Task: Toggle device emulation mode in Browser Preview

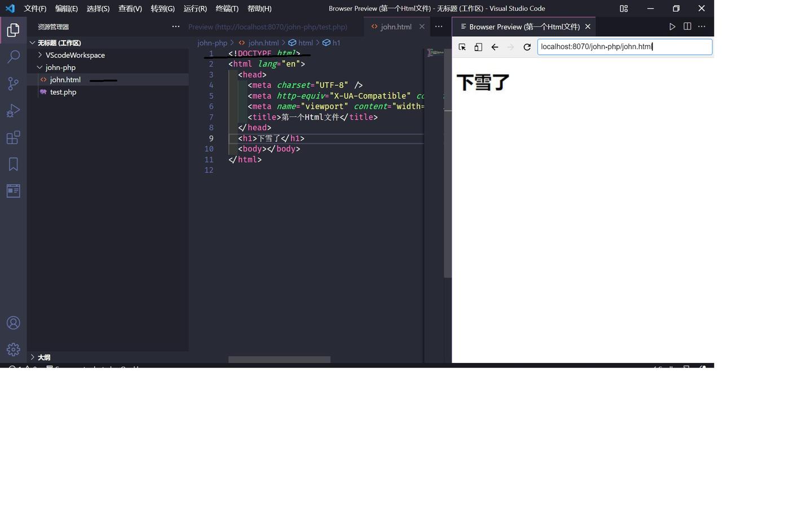Action: (478, 47)
